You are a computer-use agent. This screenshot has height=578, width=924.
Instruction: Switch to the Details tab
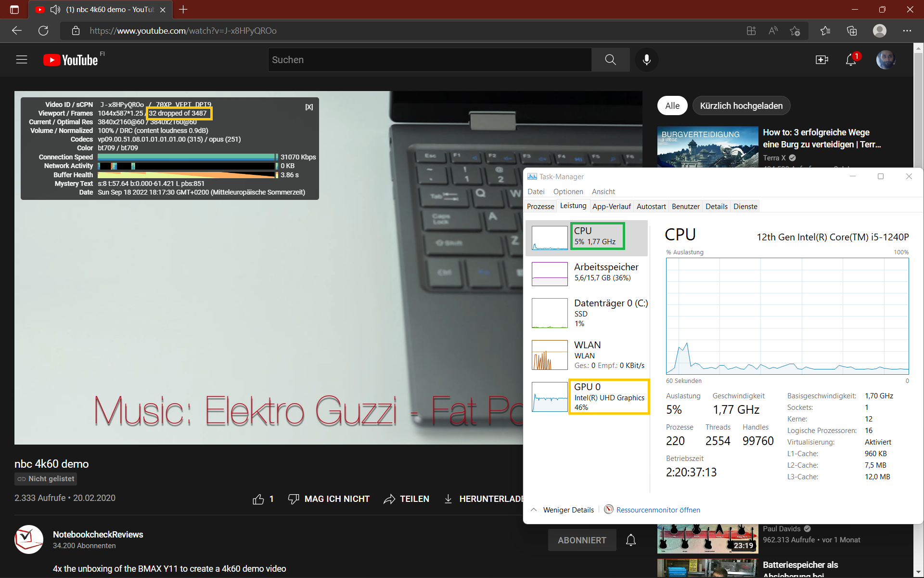pyautogui.click(x=716, y=206)
